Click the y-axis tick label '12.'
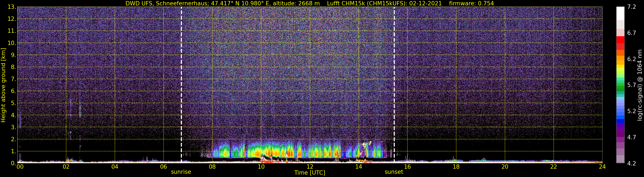This screenshot has height=177, width=644. click(x=12, y=19)
